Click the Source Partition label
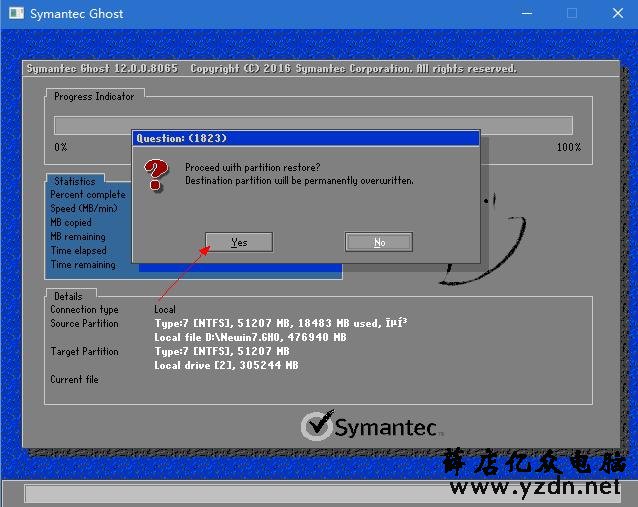638x507 pixels. coord(84,323)
